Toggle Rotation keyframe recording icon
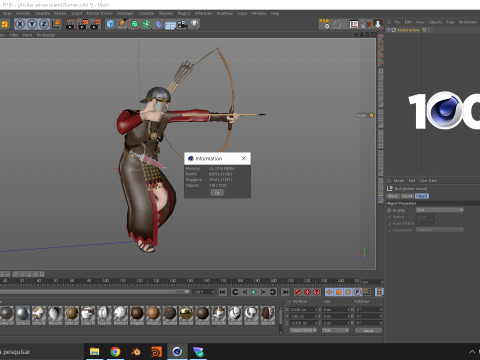 click(x=348, y=292)
